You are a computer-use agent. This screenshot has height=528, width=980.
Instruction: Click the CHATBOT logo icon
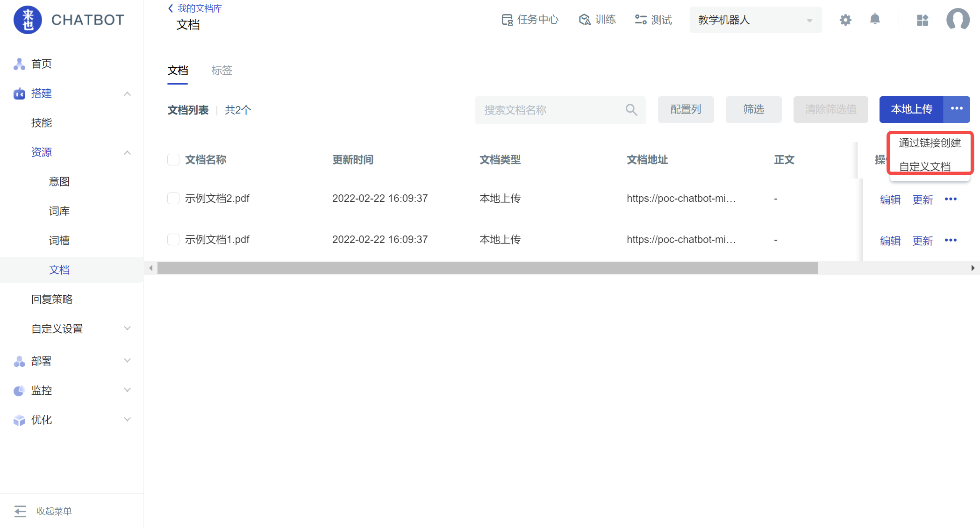pos(28,20)
